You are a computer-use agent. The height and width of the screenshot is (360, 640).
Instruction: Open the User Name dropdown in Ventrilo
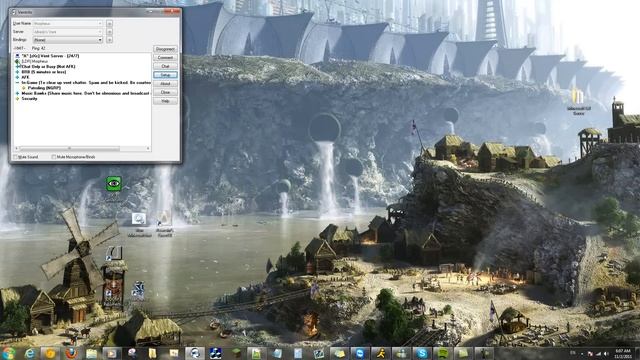click(67, 23)
